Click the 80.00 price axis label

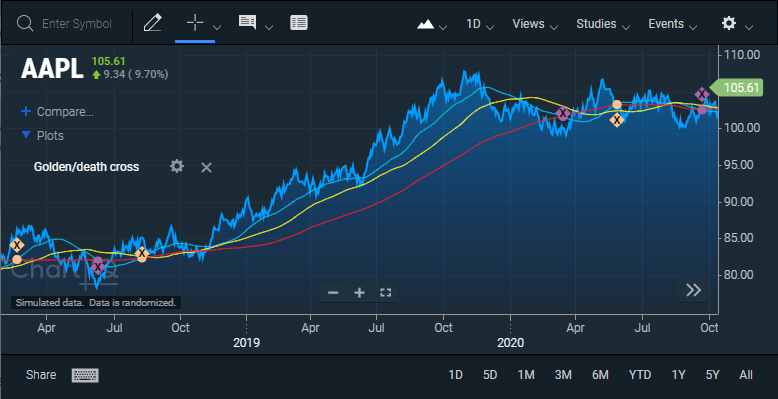(x=739, y=274)
